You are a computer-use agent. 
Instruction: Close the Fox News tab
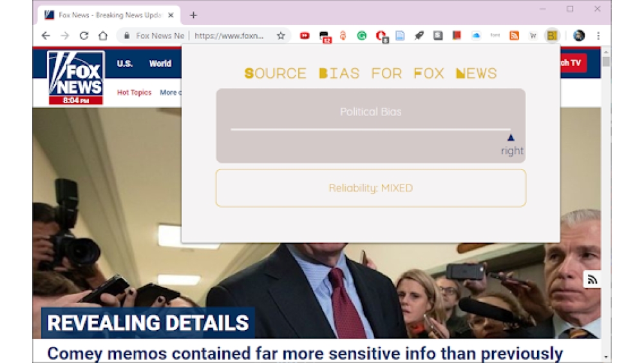[171, 15]
